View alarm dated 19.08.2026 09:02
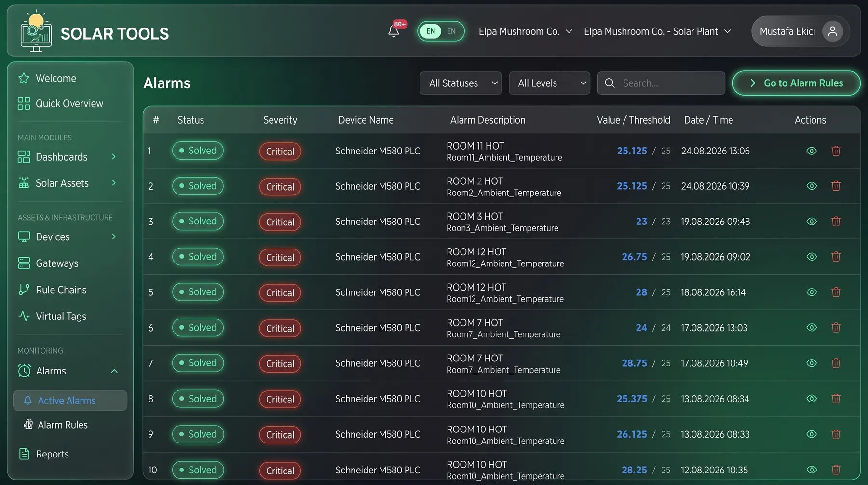 [x=812, y=257]
